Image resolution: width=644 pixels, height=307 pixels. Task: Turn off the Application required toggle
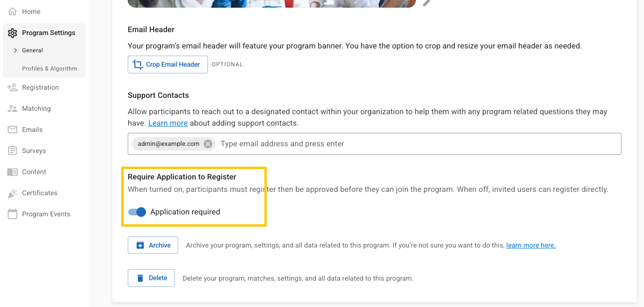click(x=137, y=212)
